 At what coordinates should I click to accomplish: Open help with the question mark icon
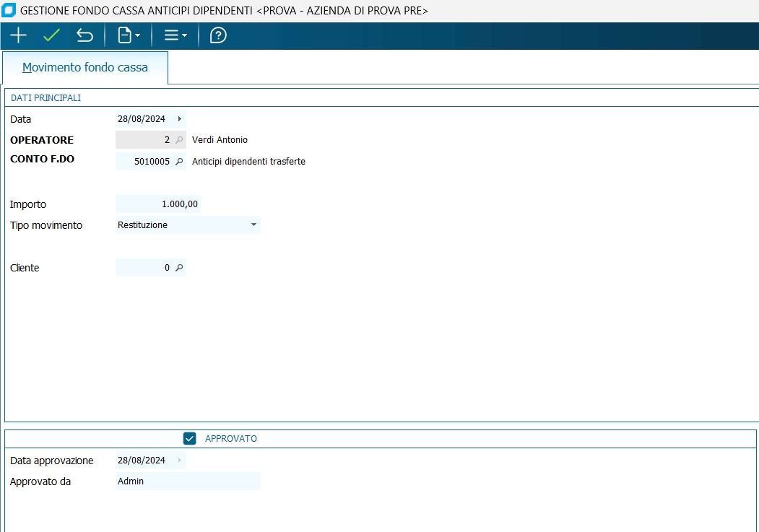[x=218, y=35]
